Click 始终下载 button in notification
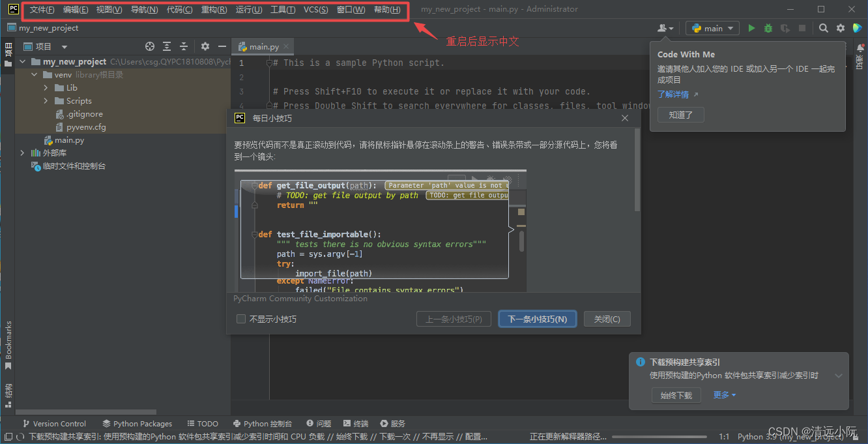 (676, 394)
